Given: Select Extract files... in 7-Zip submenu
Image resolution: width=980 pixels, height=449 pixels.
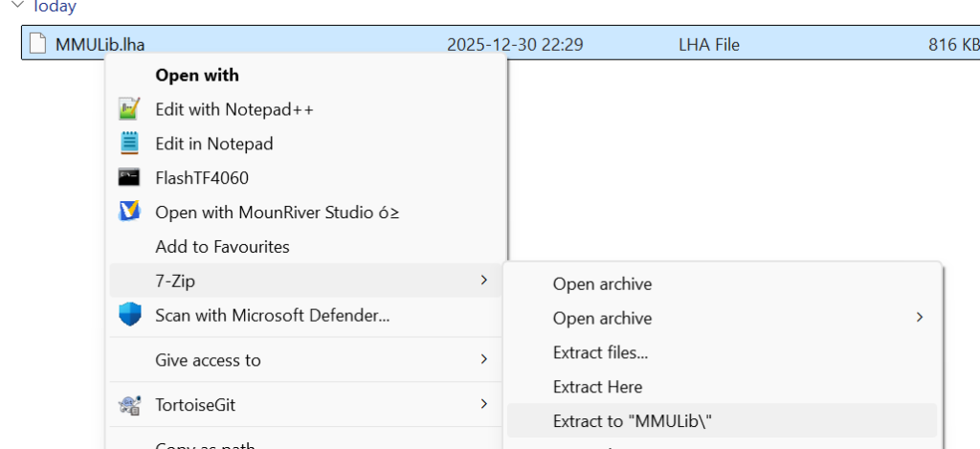Looking at the screenshot, I should click(600, 352).
